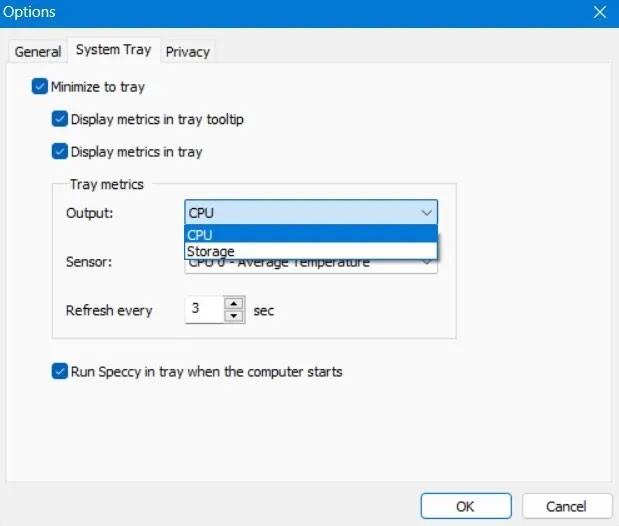Disable Display metrics in tray checkbox
Viewport: 619px width, 526px height.
[60, 152]
